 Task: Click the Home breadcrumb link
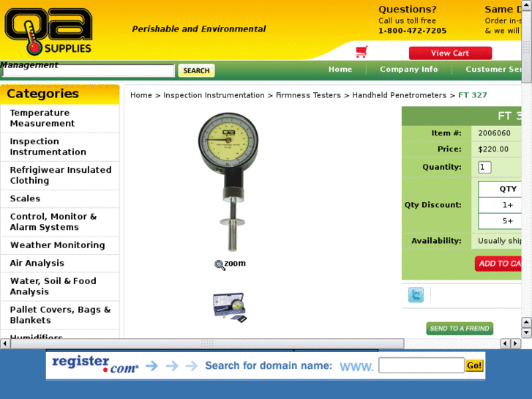141,95
